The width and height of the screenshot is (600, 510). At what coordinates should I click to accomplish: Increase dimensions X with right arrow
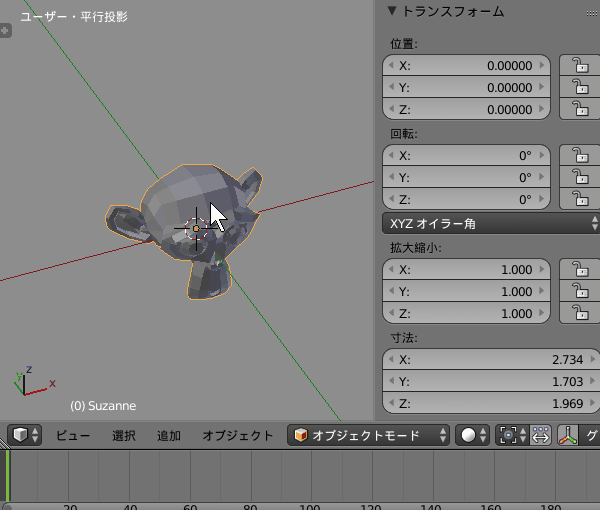point(593,359)
